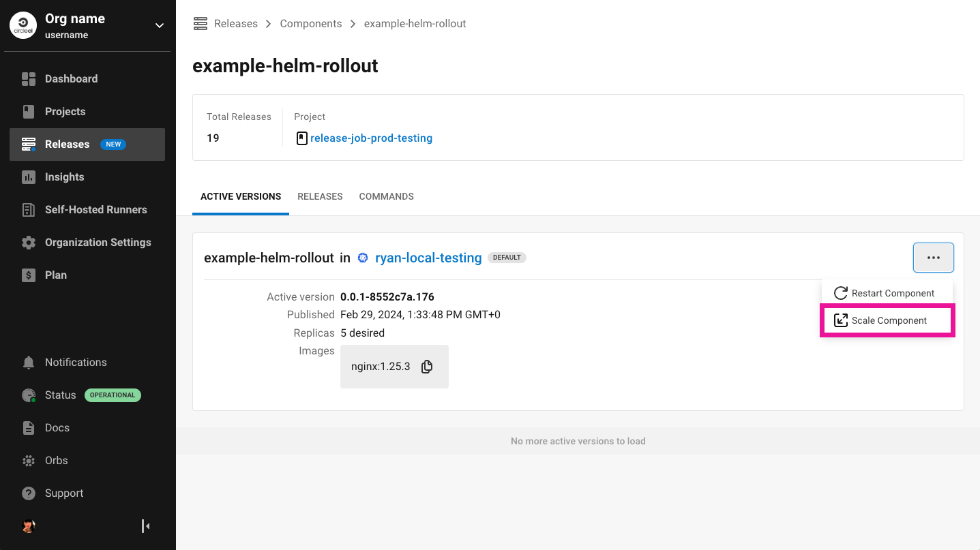Click the Notifications bell icon

(29, 363)
